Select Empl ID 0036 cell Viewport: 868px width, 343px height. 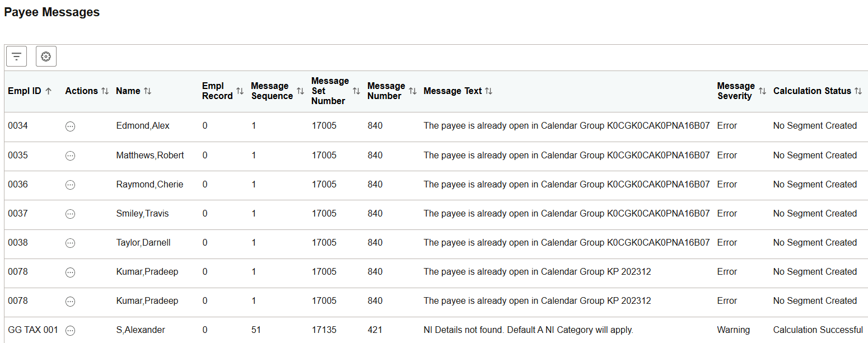click(x=18, y=184)
